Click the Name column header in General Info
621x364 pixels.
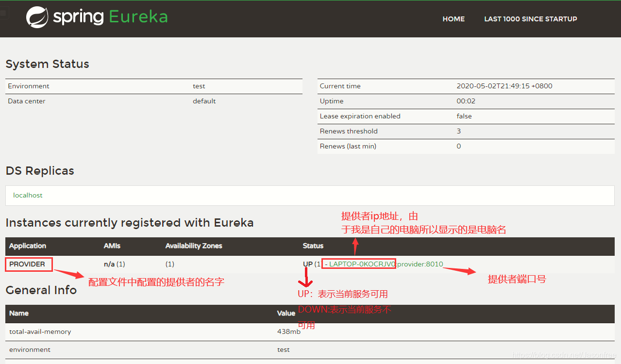point(19,313)
